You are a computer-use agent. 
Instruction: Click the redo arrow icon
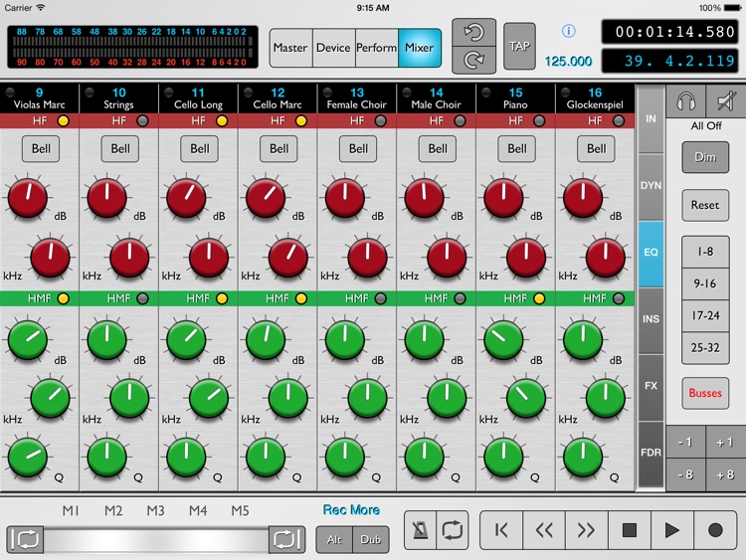coord(473,61)
